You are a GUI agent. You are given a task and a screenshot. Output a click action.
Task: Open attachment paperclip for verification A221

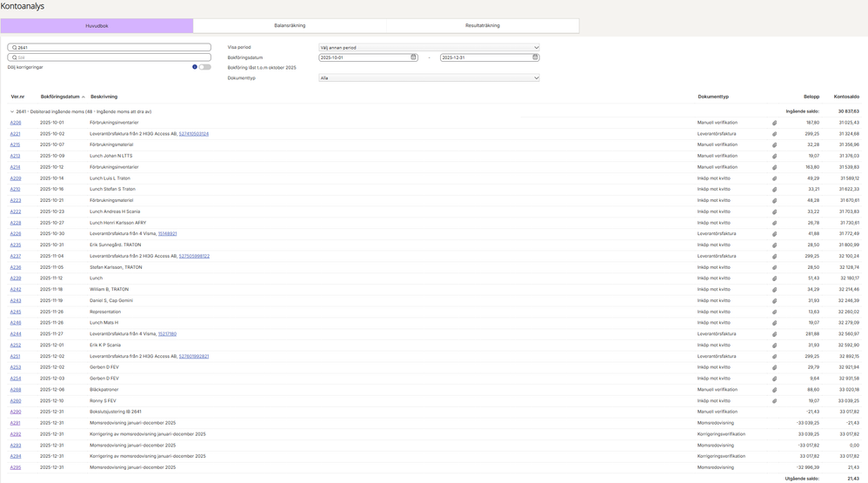click(x=774, y=134)
